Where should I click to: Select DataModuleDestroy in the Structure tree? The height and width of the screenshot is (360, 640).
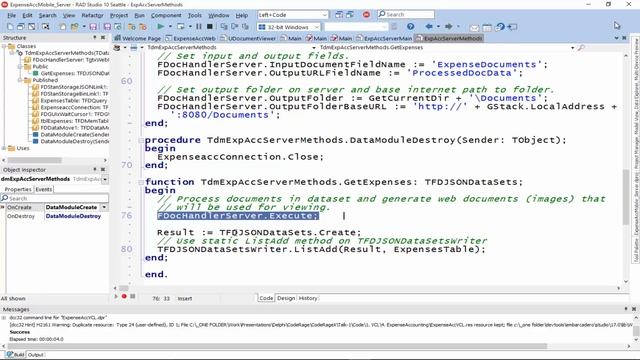click(x=71, y=141)
